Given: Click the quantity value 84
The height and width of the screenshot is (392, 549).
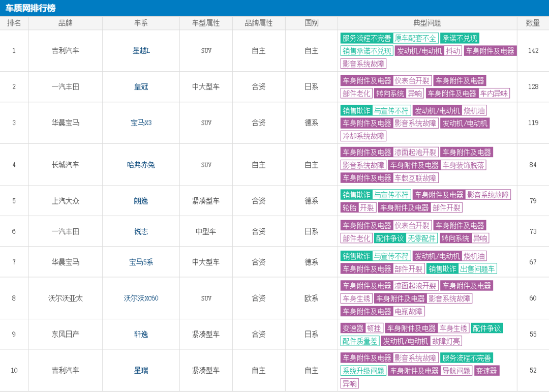Looking at the screenshot, I should coord(533,165).
